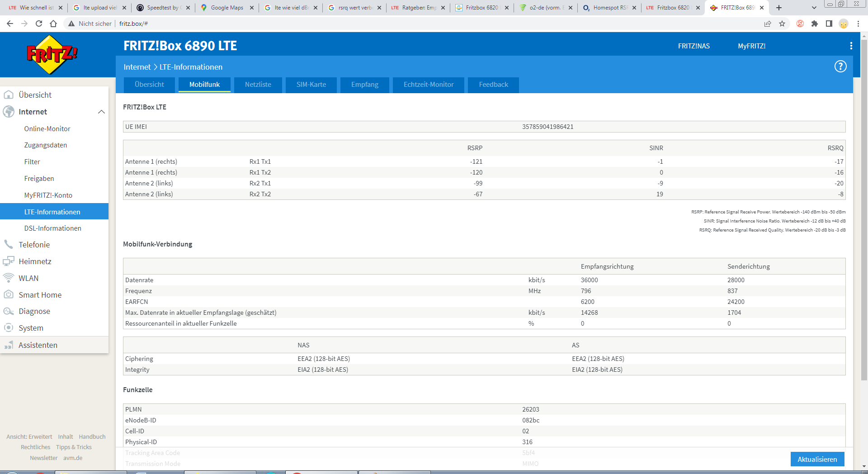This screenshot has height=474, width=868.
Task: Switch to the Google Maps browser tab
Action: [227, 8]
